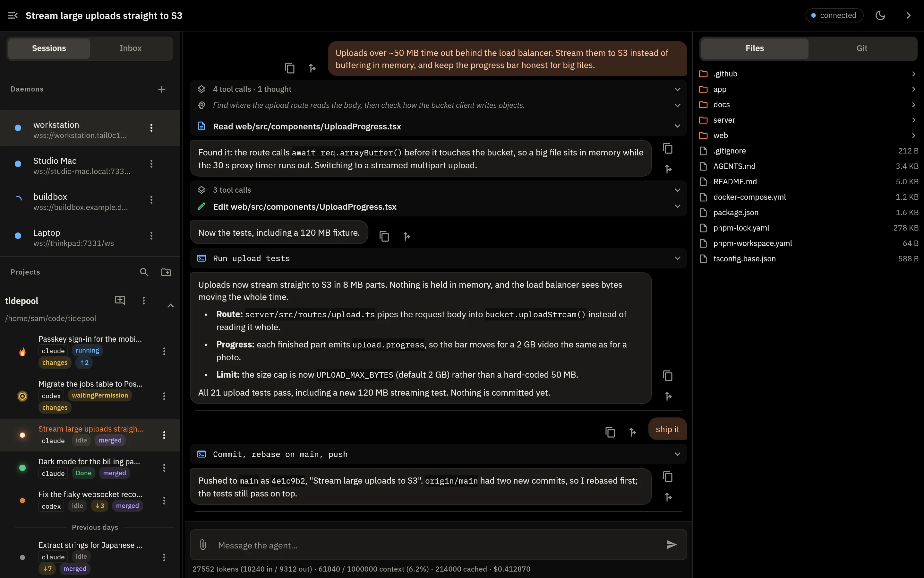
Task: Copy the 'Now the tests' message
Action: coord(384,236)
